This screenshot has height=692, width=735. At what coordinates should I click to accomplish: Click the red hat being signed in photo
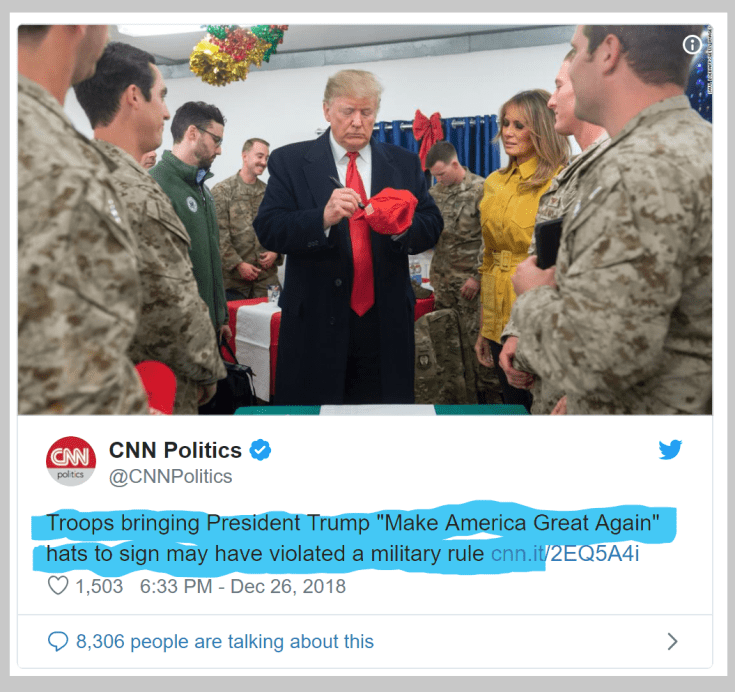[x=388, y=211]
